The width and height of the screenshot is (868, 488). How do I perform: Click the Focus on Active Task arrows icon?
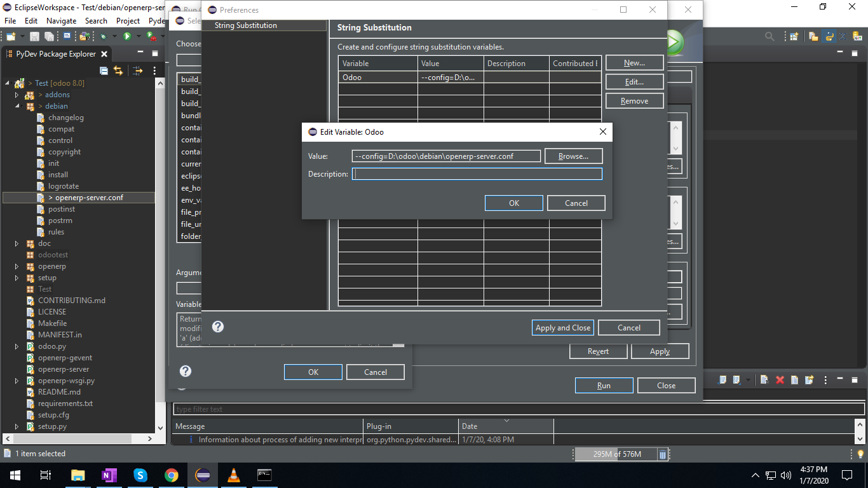(138, 71)
